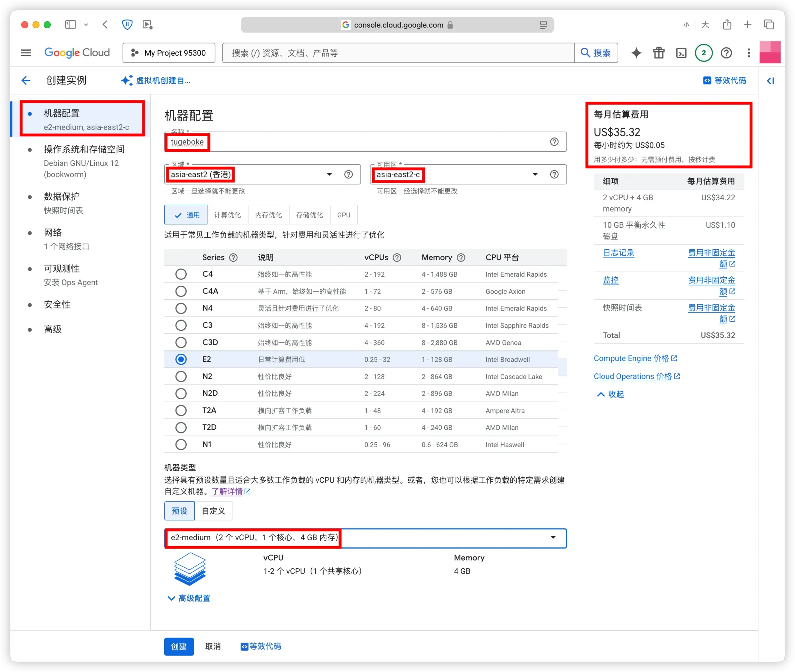Image resolution: width=795 pixels, height=672 pixels.
Task: Switch to 存储优化 tab
Action: (x=310, y=215)
